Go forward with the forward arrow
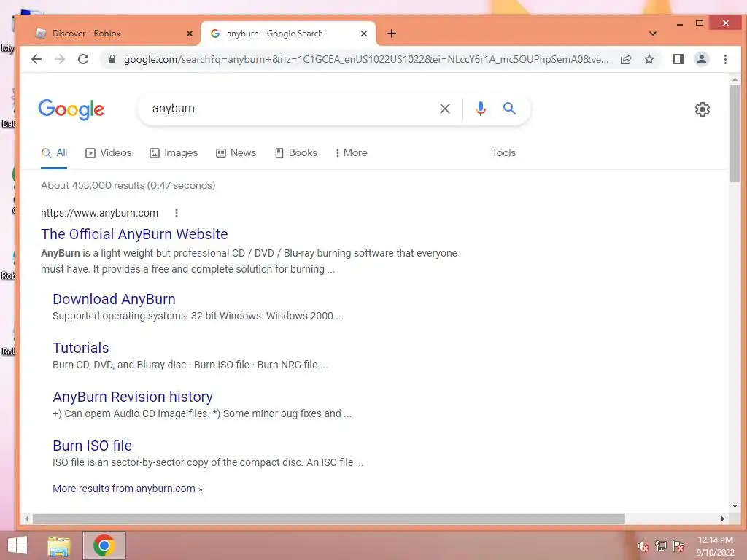747x560 pixels. point(60,60)
